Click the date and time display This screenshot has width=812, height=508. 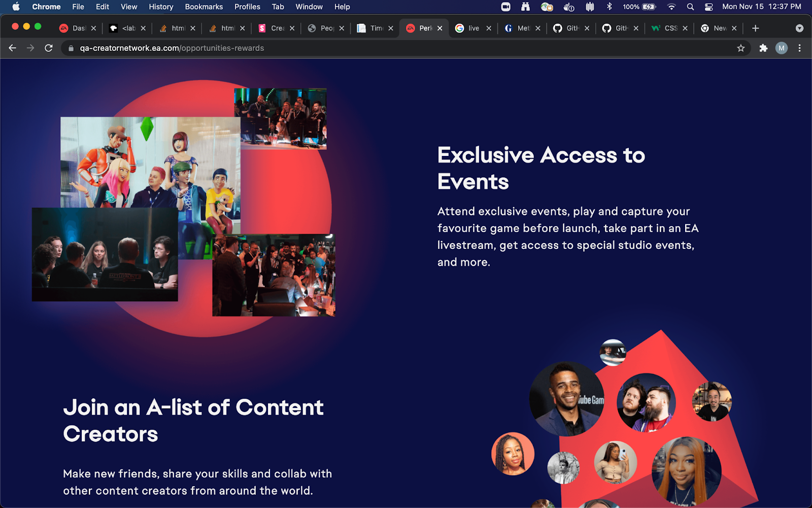762,7
